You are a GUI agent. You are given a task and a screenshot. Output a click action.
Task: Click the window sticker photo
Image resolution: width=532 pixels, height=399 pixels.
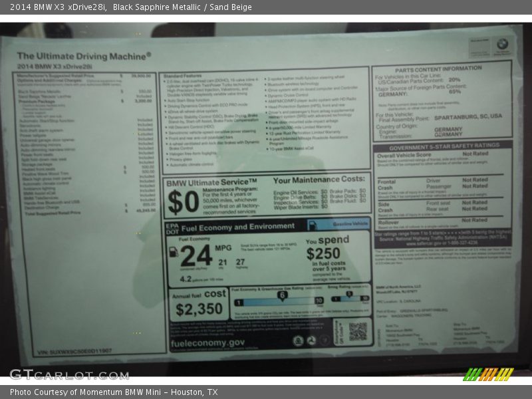[266, 199]
